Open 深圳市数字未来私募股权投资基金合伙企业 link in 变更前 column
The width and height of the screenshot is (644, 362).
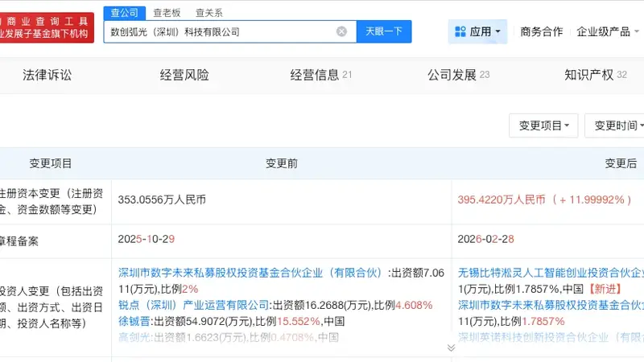tap(250, 273)
